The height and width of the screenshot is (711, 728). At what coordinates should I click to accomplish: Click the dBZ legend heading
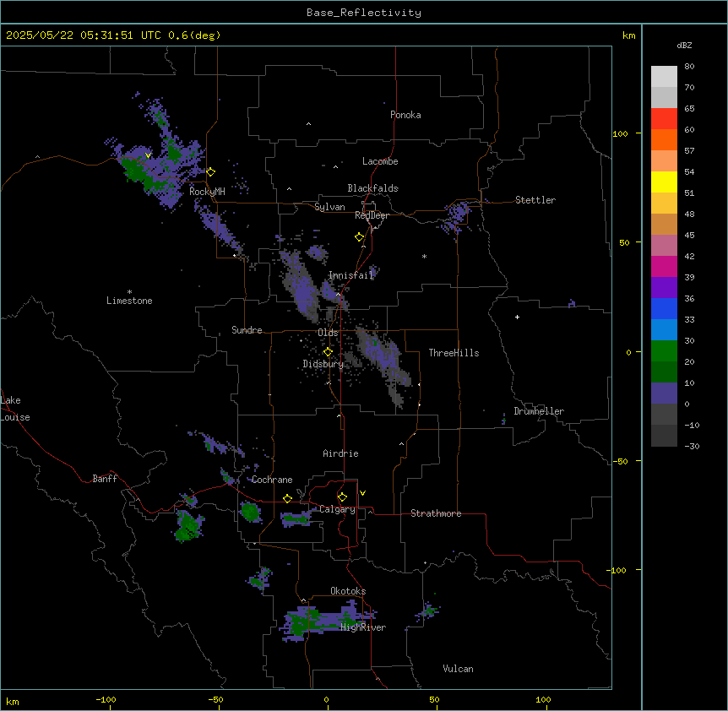coord(684,46)
